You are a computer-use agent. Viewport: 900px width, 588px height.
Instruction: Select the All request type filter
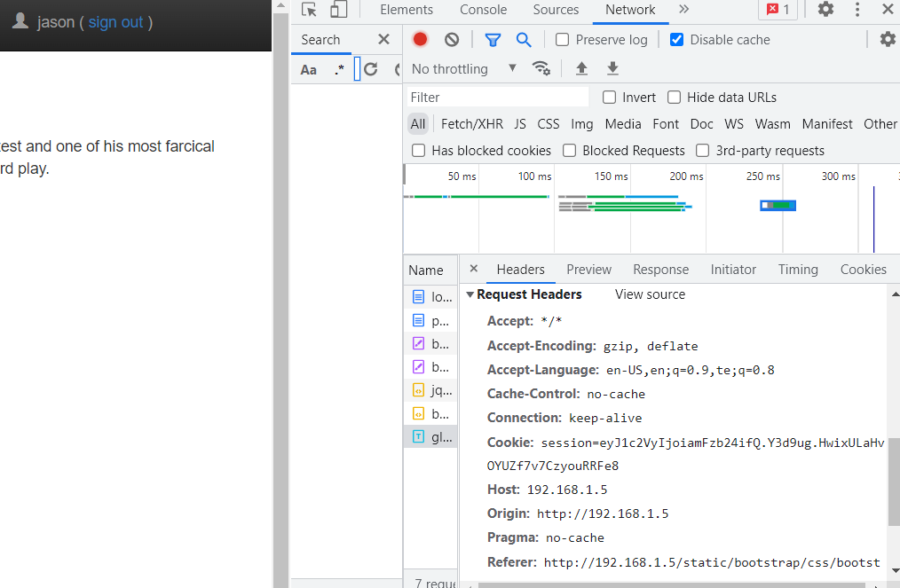pos(418,124)
